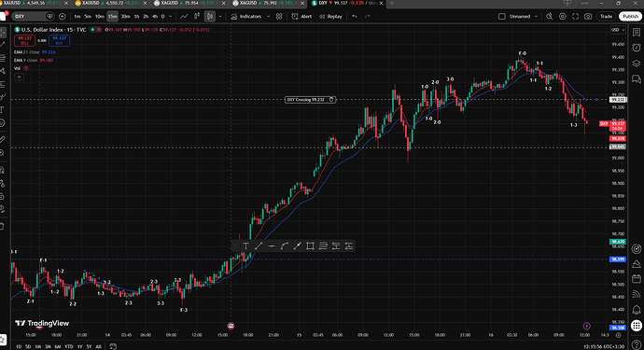Click the 99.137 SELL button
Screen dimensions: 644x350
point(24,40)
